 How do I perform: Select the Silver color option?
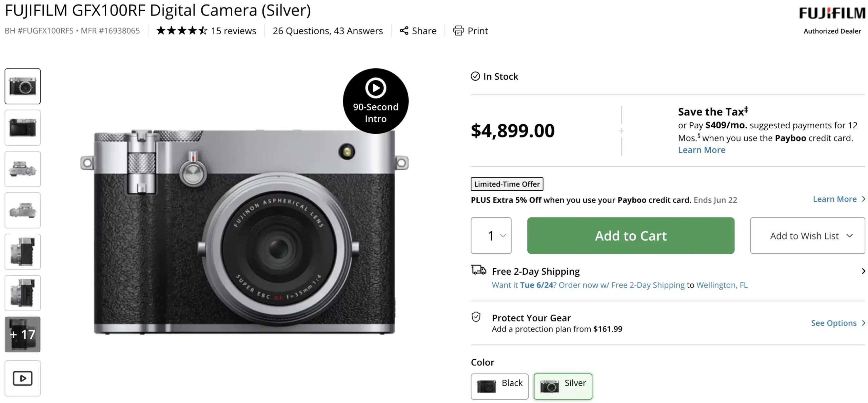tap(563, 386)
